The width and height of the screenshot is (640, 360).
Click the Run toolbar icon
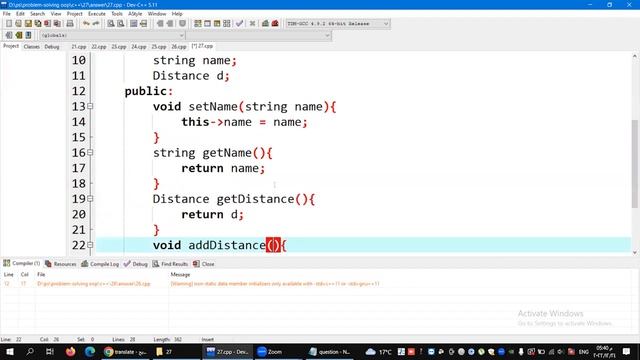(x=207, y=24)
